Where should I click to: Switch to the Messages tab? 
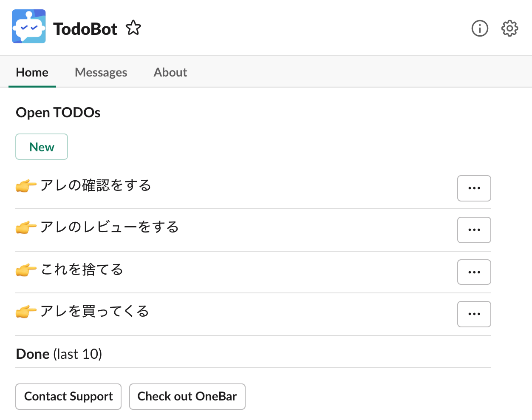tap(101, 72)
